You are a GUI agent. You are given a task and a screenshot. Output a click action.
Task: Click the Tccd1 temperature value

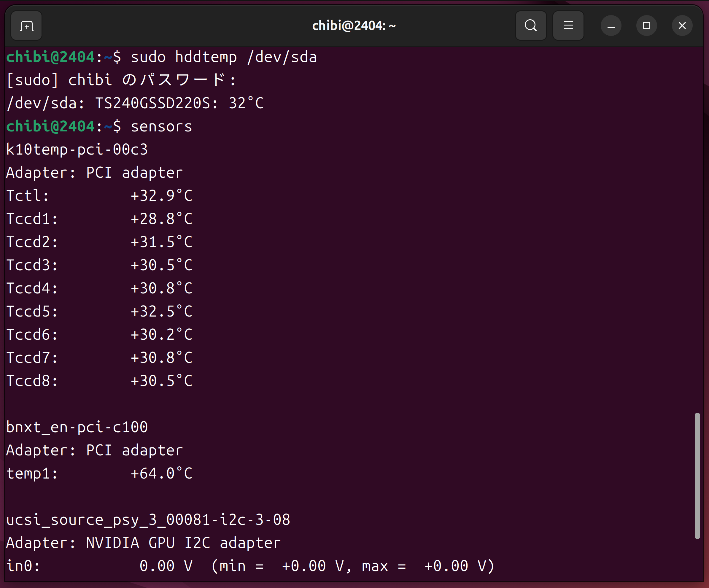(x=161, y=219)
